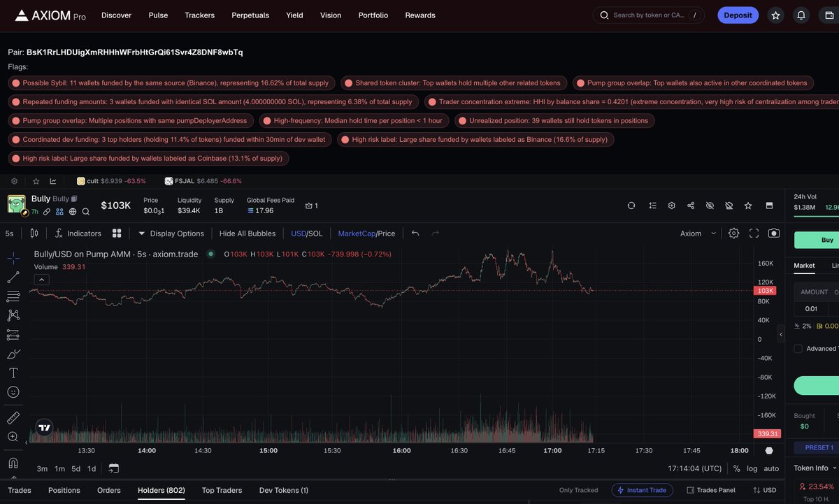
Task: Collapse the right trading side panel
Action: (x=781, y=335)
